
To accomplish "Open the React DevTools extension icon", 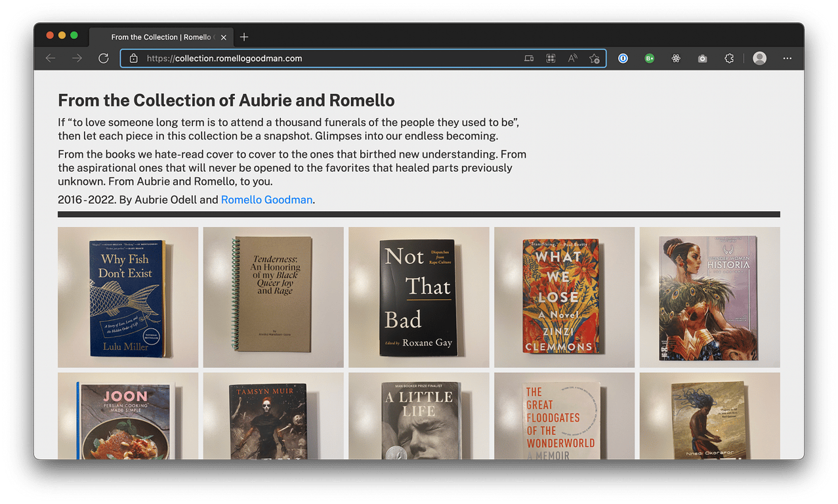I will point(676,58).
